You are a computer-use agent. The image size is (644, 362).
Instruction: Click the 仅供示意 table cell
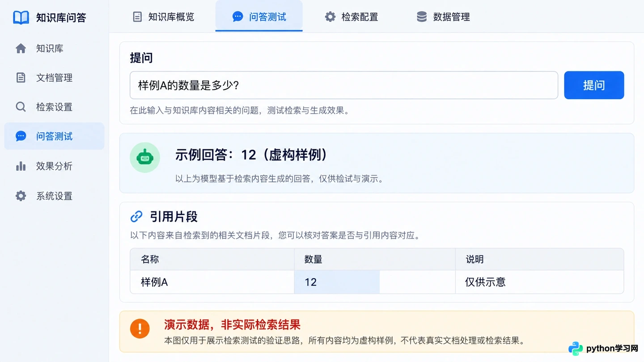[539, 282]
